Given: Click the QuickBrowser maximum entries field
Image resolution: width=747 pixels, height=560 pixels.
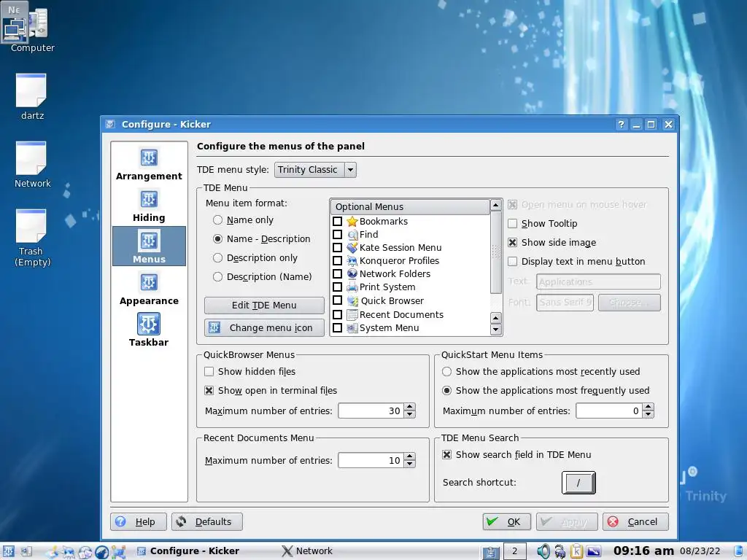Looking at the screenshot, I should coord(371,411).
